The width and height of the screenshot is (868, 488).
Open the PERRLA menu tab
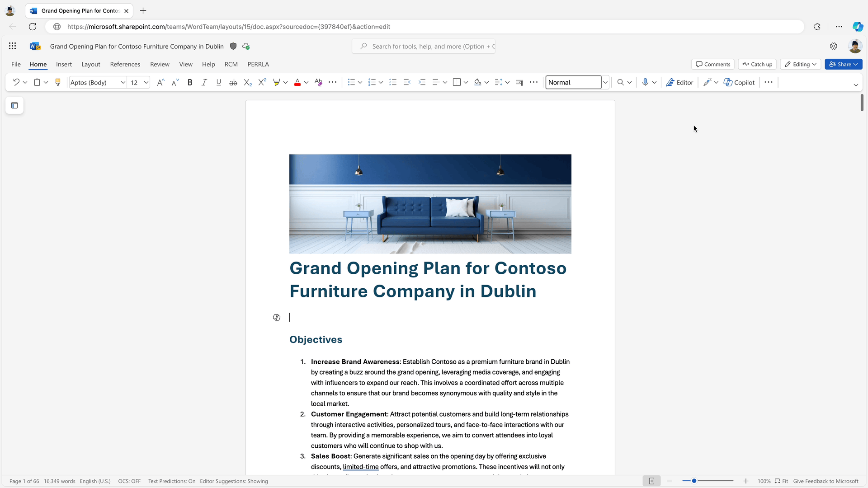258,64
